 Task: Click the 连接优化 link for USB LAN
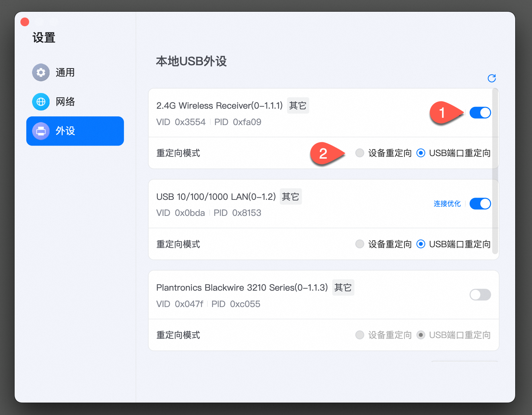(x=447, y=203)
